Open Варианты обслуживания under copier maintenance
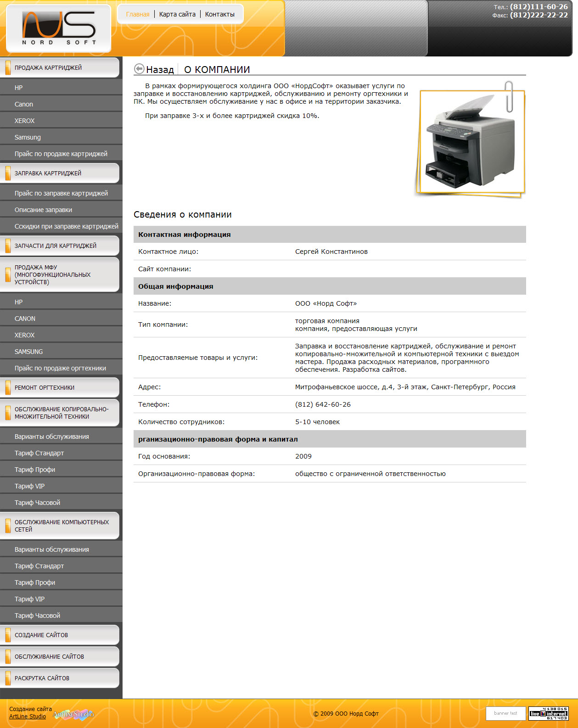Viewport: 578px width, 728px height. pos(61,437)
